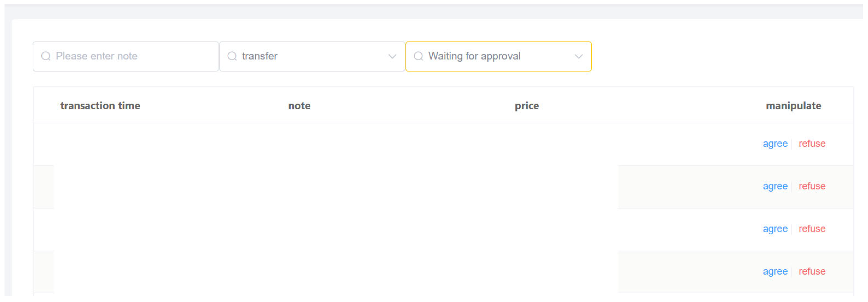Open the Waiting for approval status filter
Screen dimensions: 868x302
click(498, 57)
